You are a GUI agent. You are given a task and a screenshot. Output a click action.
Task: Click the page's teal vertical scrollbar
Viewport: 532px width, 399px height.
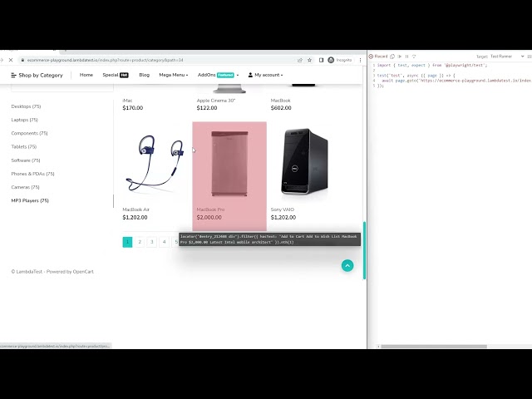(364, 250)
